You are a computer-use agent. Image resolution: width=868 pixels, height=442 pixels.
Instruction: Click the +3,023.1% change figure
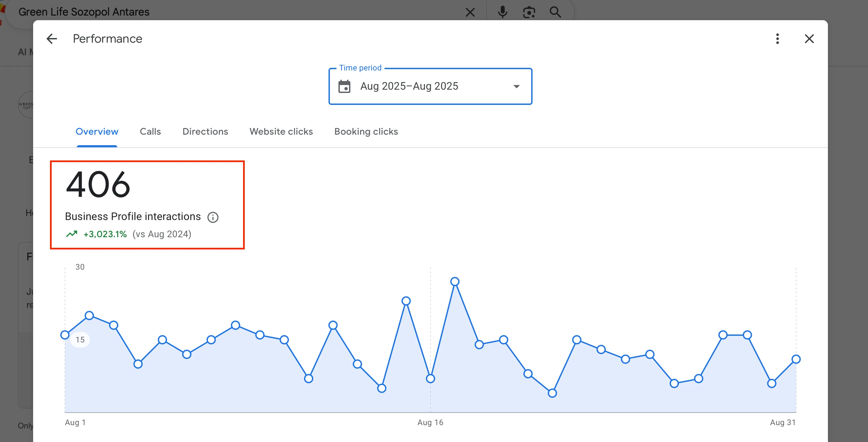tap(105, 234)
